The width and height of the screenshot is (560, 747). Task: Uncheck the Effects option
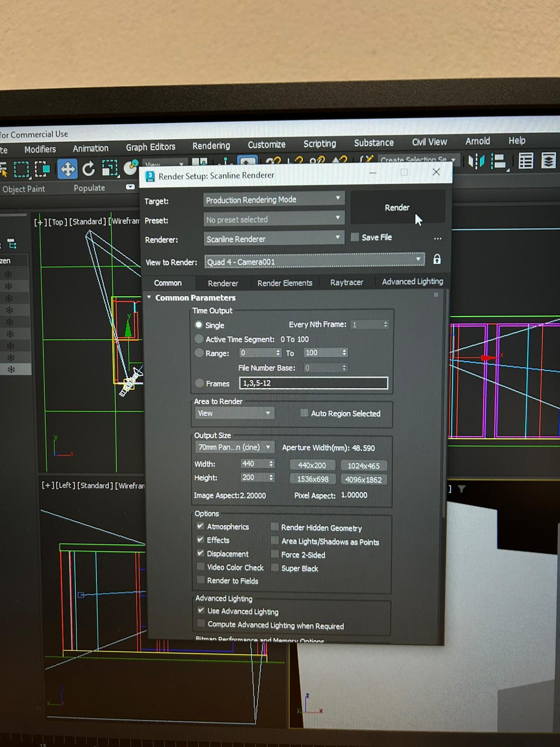[200, 539]
